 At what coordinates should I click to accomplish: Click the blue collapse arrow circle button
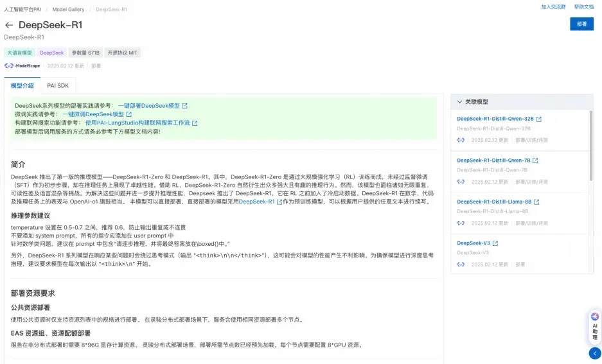coord(595,353)
